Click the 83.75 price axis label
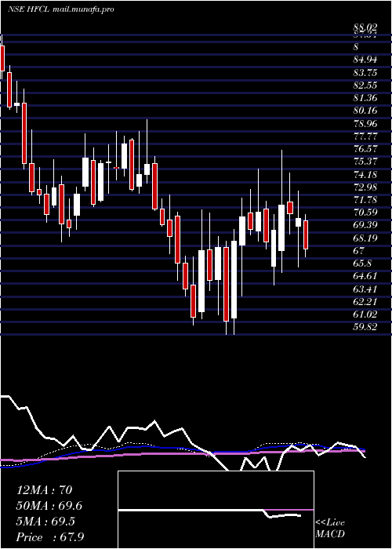Screen dimensions: 392x549 point(365,73)
